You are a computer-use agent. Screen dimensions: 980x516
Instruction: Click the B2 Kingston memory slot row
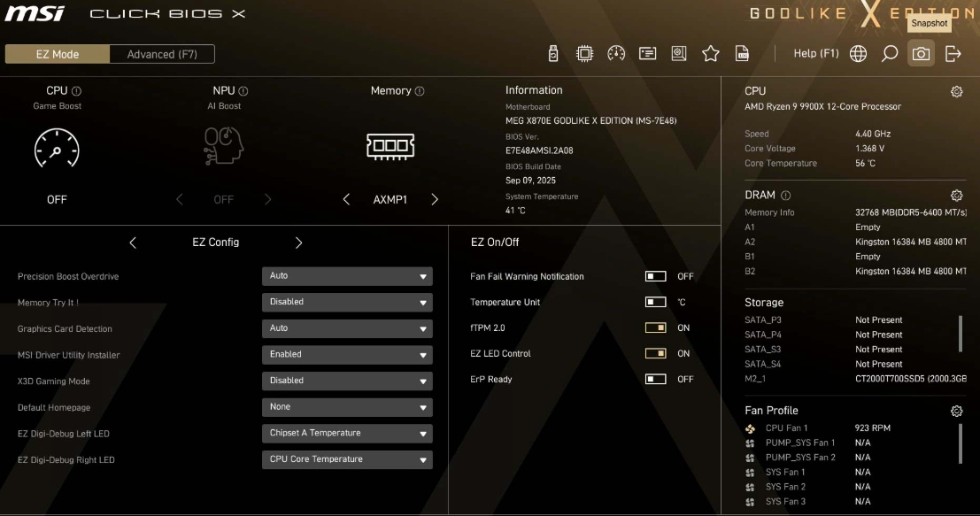coord(855,271)
